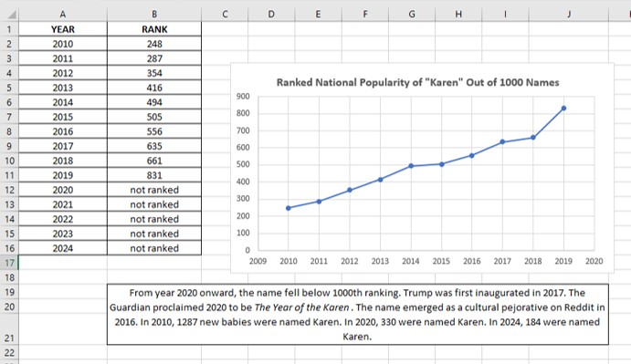The image size is (631, 364).
Task: Select column A header
Action: [63, 14]
